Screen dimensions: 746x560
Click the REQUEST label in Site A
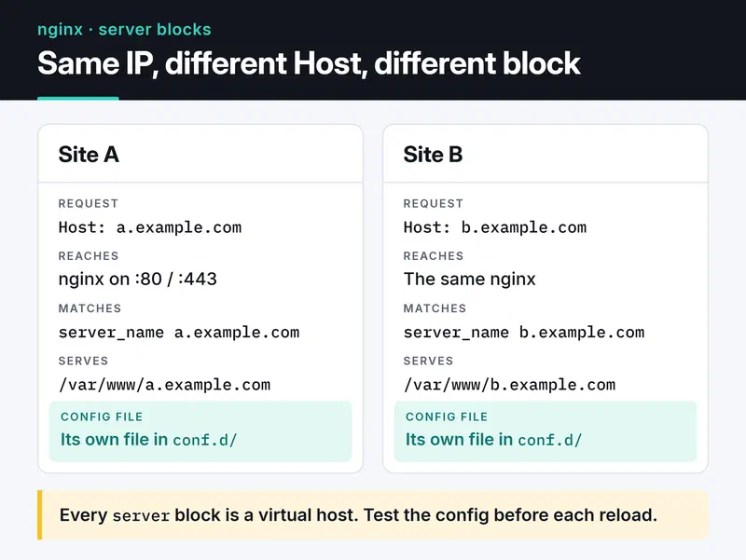(89, 203)
